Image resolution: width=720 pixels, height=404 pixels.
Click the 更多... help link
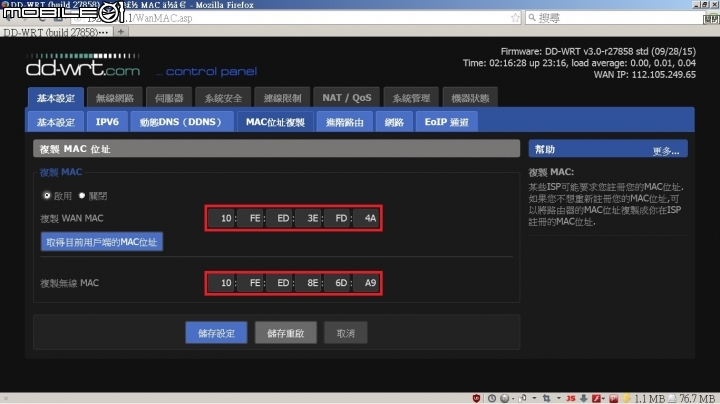pos(666,151)
